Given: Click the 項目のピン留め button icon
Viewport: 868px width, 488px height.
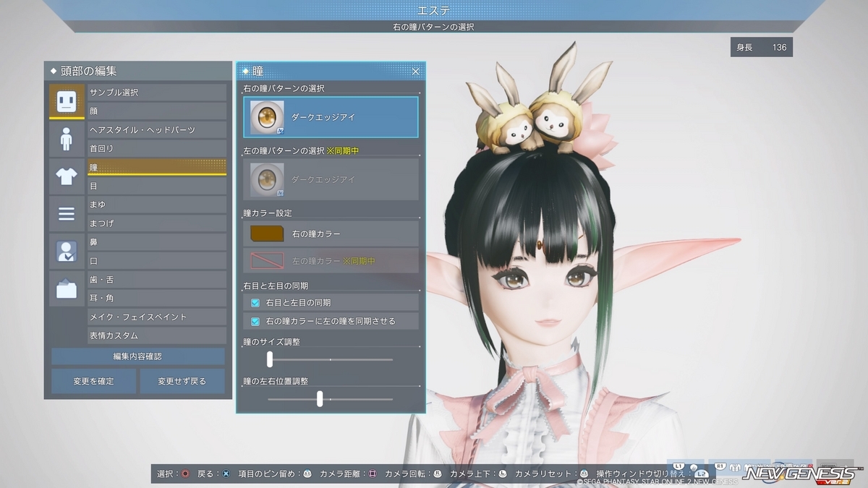Looking at the screenshot, I should 307,474.
